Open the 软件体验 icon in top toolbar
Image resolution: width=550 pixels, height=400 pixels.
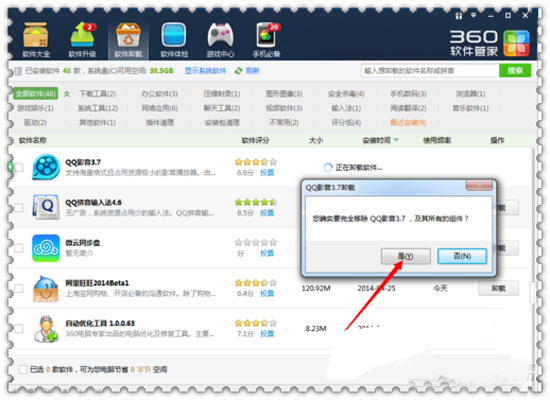coord(174,35)
